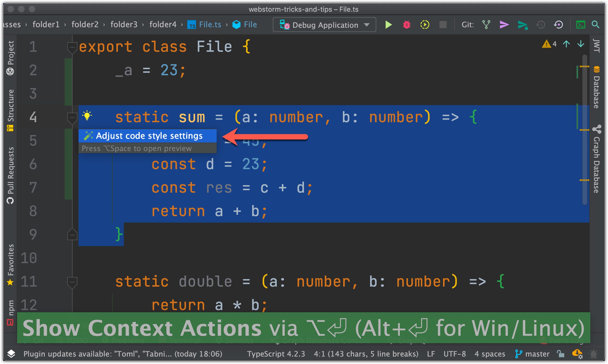Viewport: 608px width, 364px height.
Task: Collapse the static sum fold marker
Action: pos(72,117)
